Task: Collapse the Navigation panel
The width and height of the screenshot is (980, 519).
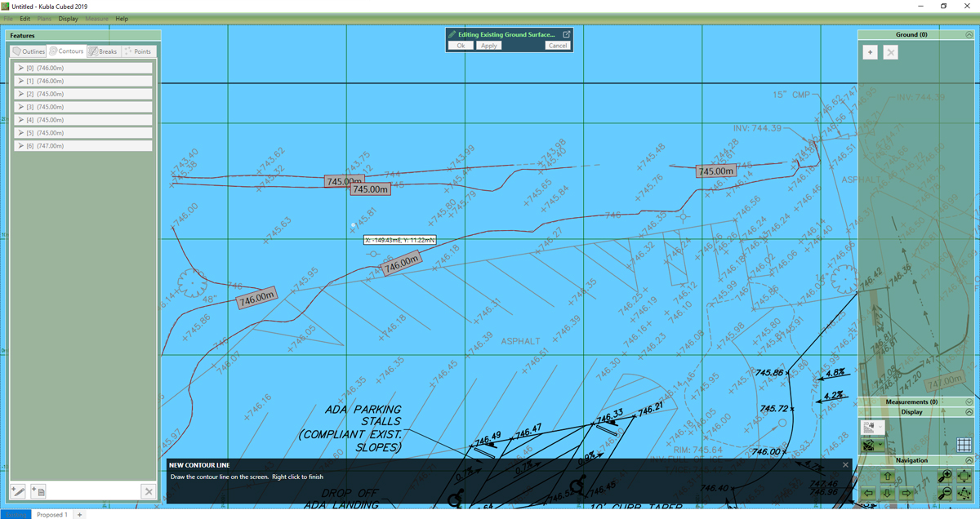Action: pos(969,460)
